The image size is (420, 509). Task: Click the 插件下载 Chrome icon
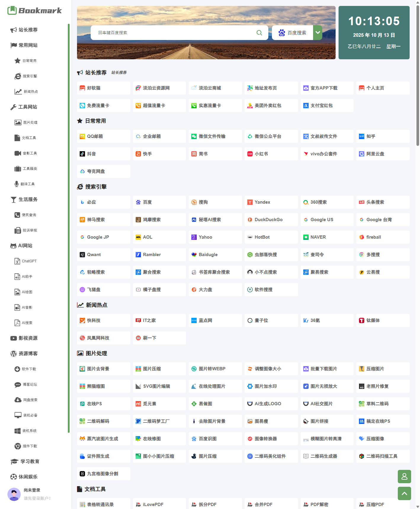(17, 446)
